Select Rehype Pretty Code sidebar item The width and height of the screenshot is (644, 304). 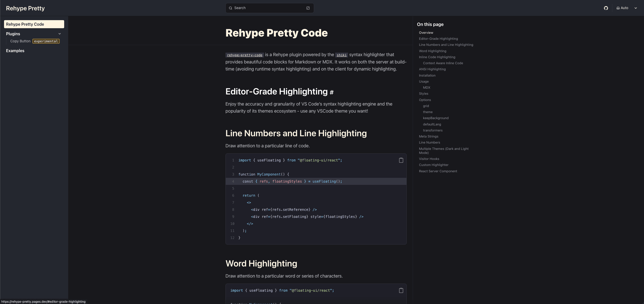tap(34, 24)
